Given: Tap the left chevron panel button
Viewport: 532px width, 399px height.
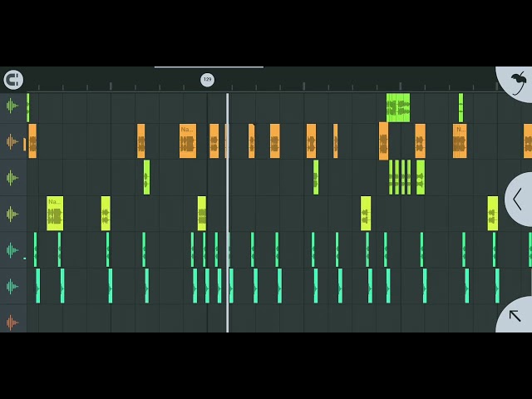Looking at the screenshot, I should pyautogui.click(x=518, y=199).
